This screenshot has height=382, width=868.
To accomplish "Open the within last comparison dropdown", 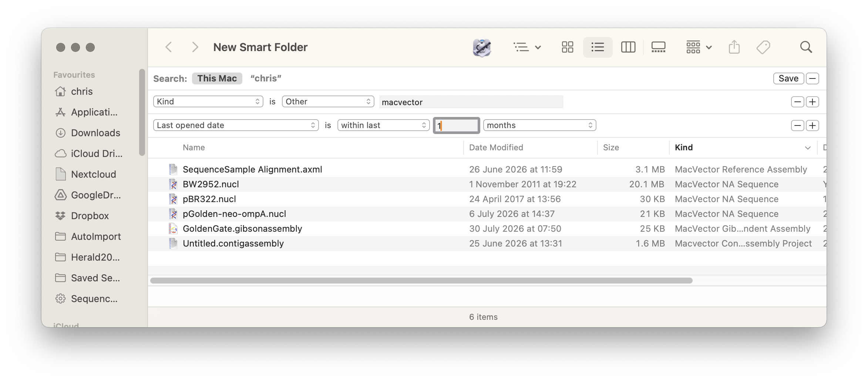I will point(383,125).
